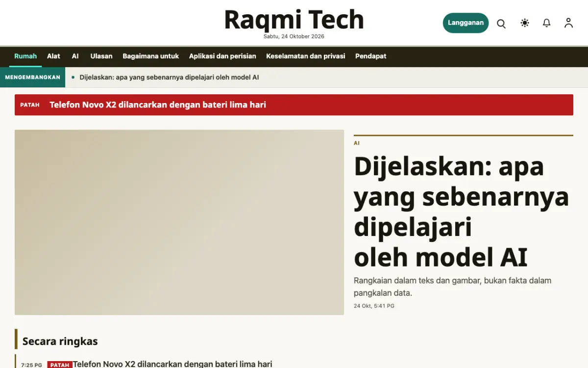The width and height of the screenshot is (588, 368).
Task: Open Keselamatan dan privasi nav section
Action: [306, 56]
